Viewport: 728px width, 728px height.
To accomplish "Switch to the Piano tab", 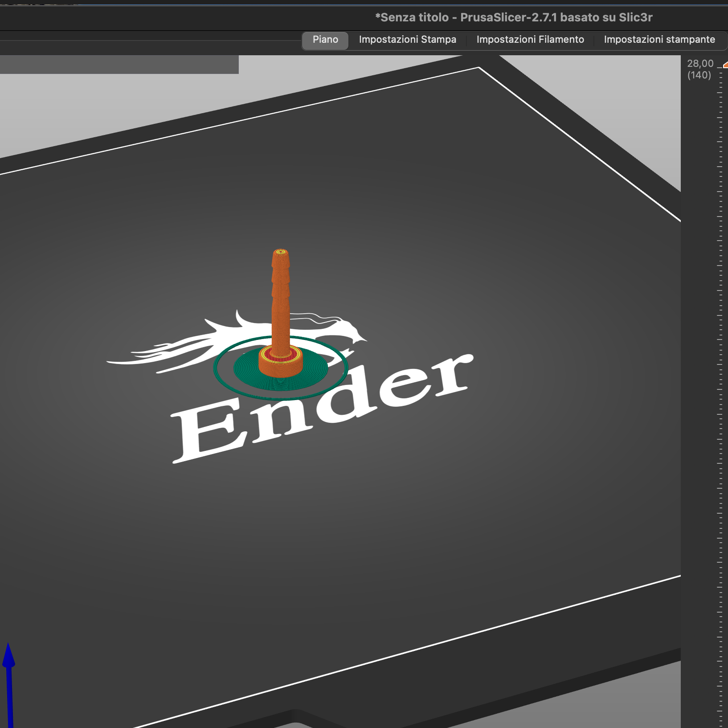I will click(325, 40).
